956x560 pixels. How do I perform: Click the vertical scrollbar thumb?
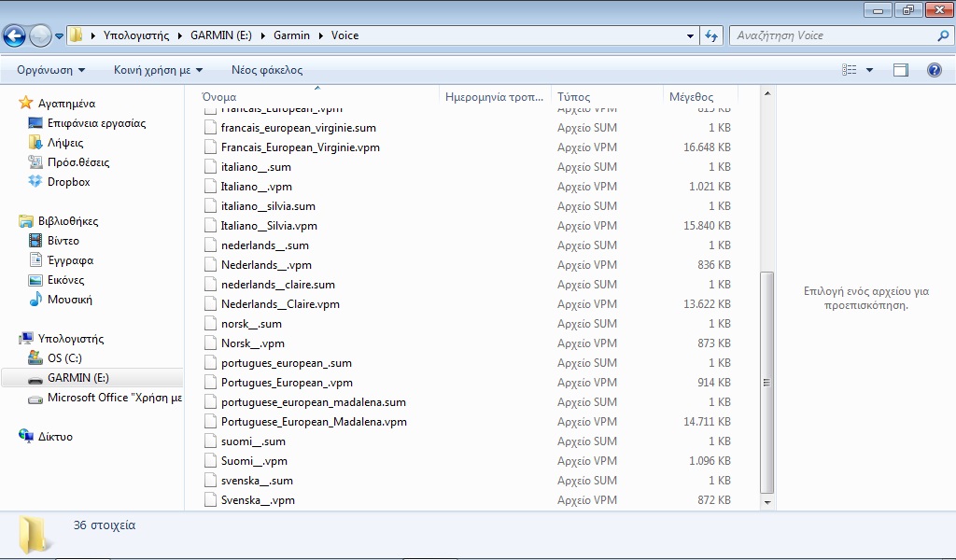(x=767, y=383)
